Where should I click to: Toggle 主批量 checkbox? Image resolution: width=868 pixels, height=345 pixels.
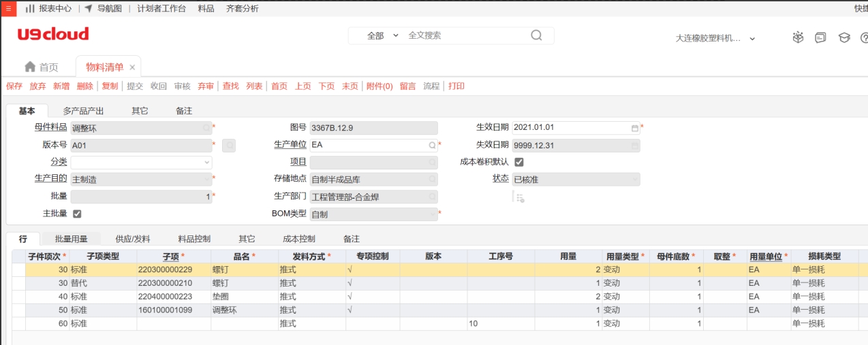point(77,214)
